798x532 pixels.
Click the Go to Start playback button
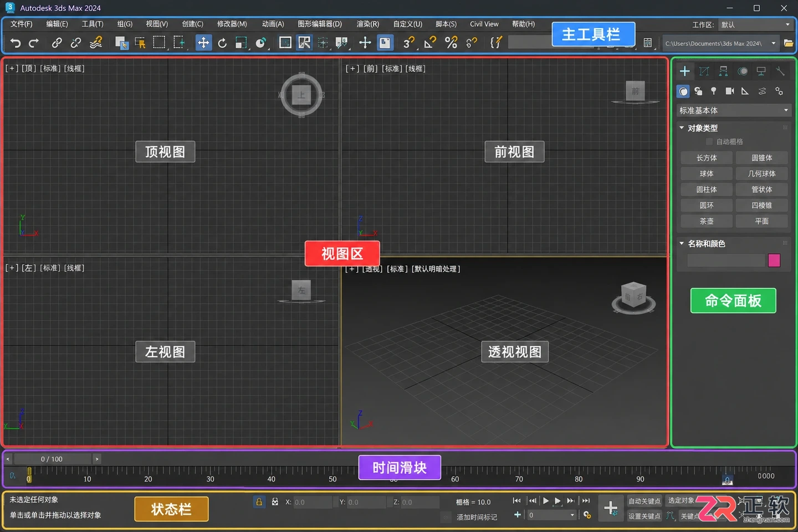(516, 500)
